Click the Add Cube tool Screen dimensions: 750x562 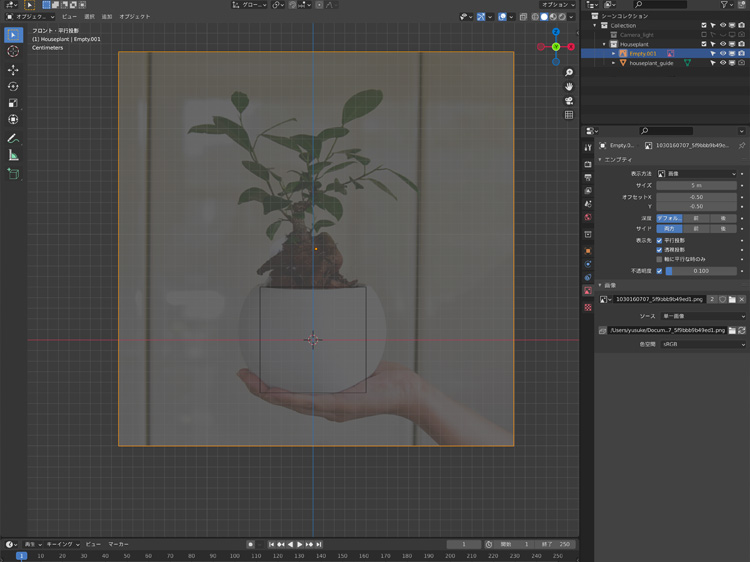(13, 174)
